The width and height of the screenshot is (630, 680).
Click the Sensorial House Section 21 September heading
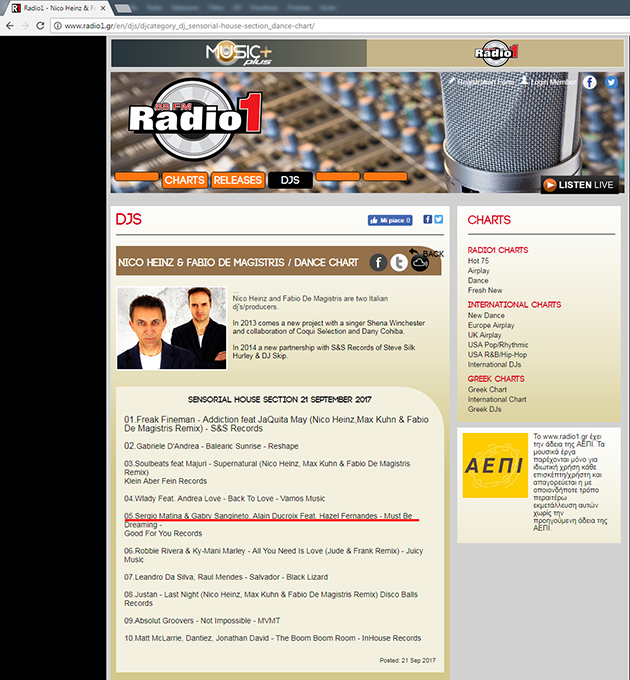pyautogui.click(x=280, y=399)
